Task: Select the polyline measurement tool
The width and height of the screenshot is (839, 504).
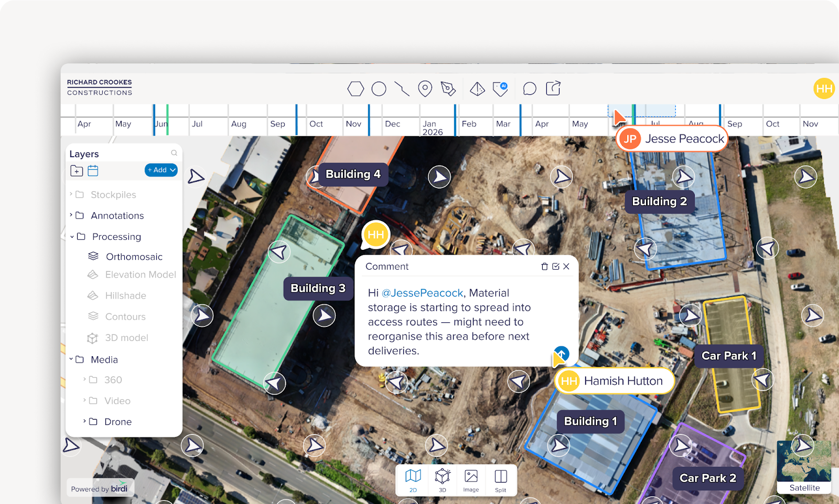Action: click(402, 89)
